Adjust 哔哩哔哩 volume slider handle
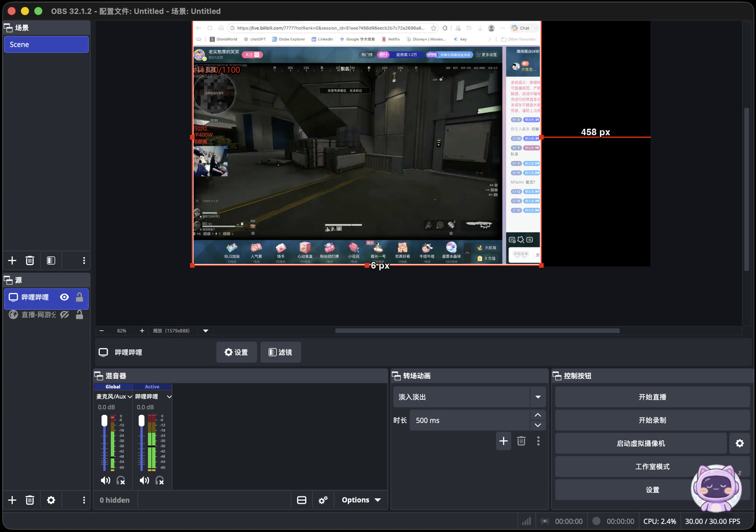 (141, 420)
